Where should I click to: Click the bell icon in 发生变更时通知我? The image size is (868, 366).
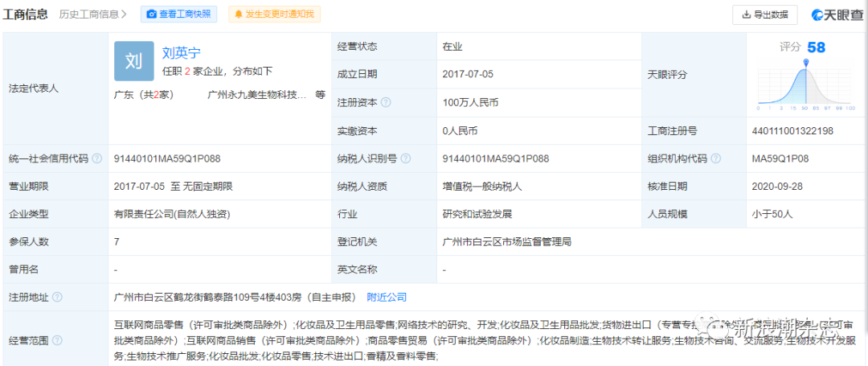[239, 14]
